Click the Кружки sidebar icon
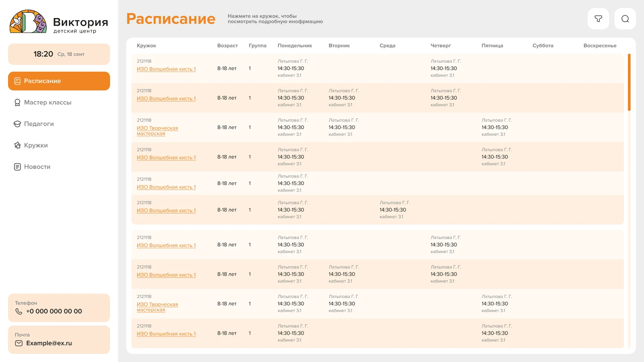The width and height of the screenshot is (644, 362). click(17, 145)
